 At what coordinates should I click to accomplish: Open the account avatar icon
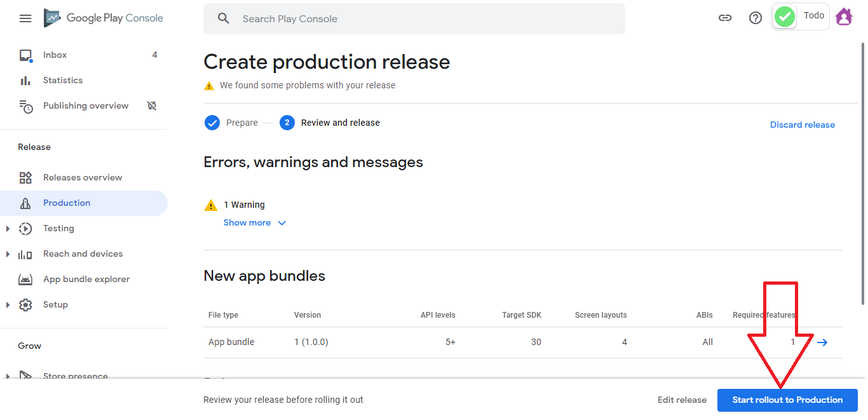844,17
